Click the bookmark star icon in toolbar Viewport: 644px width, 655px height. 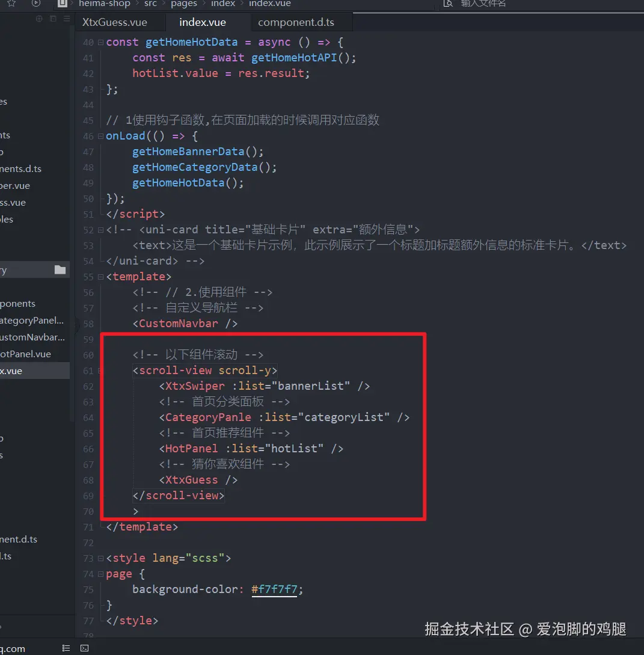pos(11,4)
